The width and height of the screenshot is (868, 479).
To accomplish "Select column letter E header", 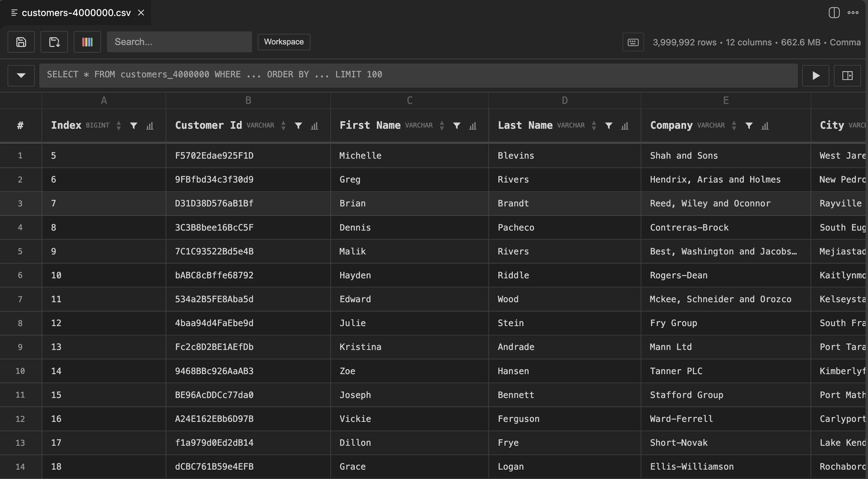I will (x=726, y=100).
